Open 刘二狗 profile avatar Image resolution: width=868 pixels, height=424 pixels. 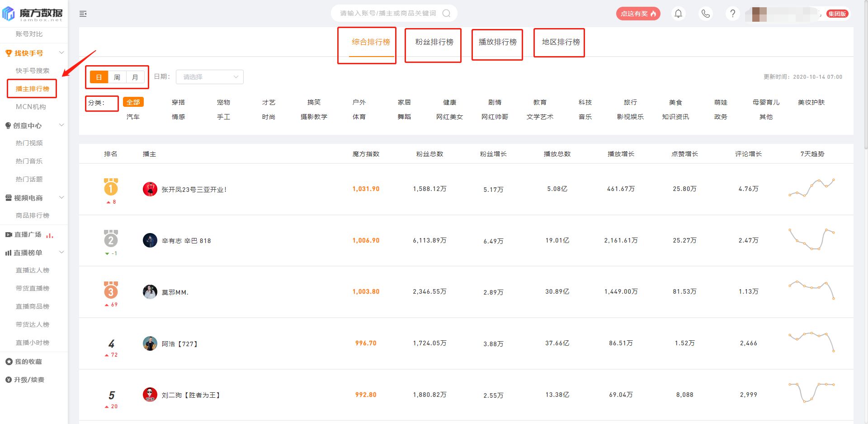(x=150, y=395)
